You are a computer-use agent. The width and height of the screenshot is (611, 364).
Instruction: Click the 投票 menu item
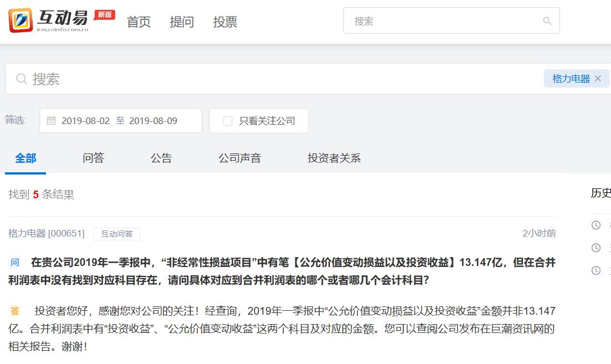[225, 21]
